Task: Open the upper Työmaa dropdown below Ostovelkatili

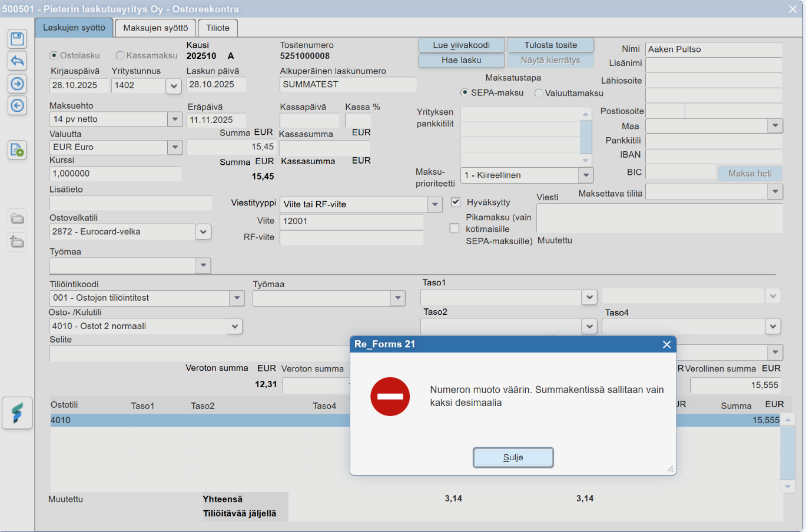Action: (x=203, y=265)
